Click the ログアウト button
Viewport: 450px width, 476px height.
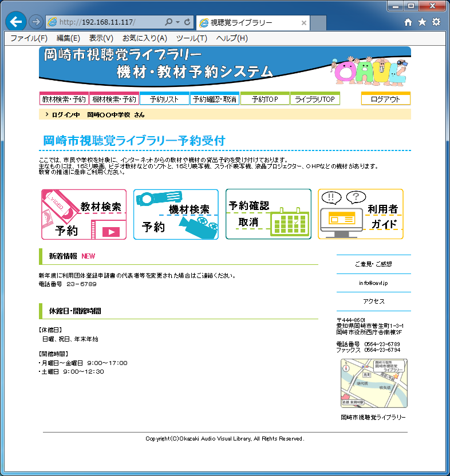pyautogui.click(x=385, y=99)
